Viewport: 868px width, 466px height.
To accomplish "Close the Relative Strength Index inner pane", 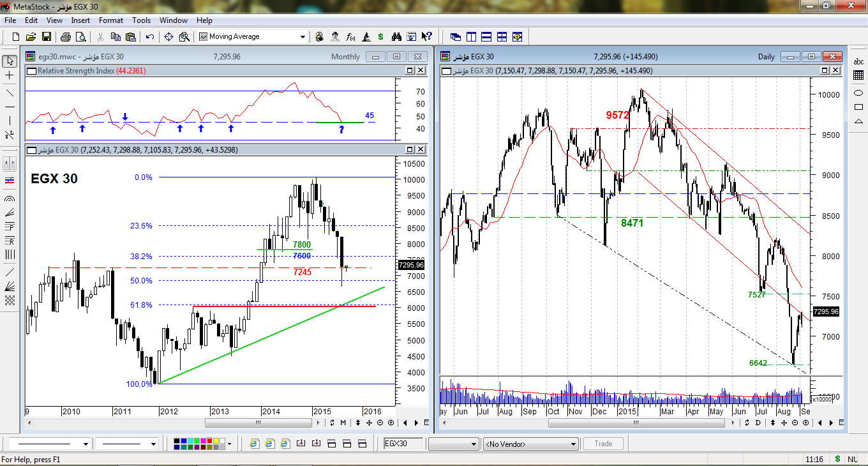I will tap(420, 71).
